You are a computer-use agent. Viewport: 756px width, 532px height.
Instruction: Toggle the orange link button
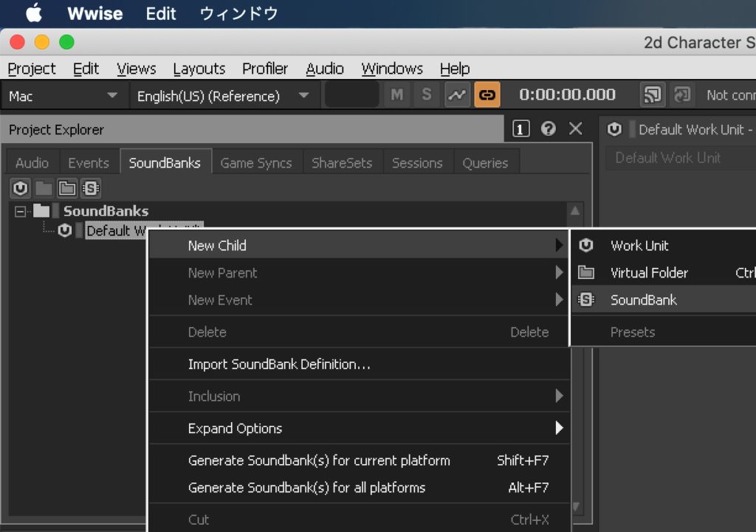487,95
